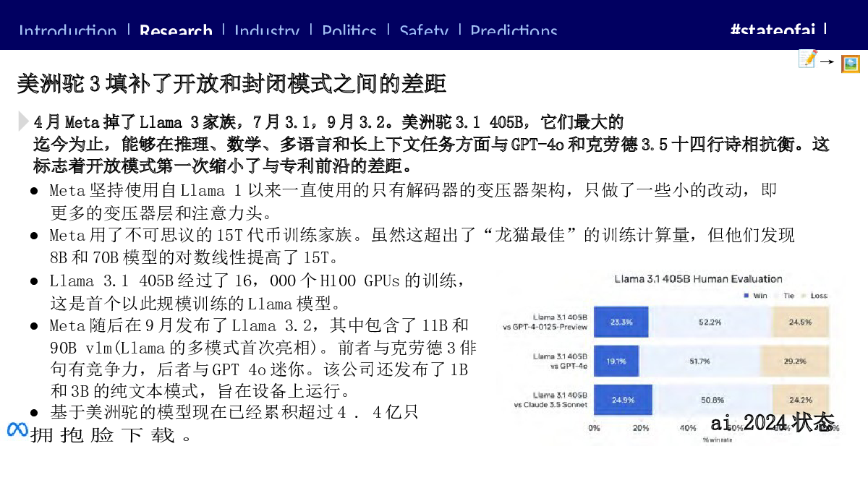Select the 24.9% win bar segment

(x=623, y=400)
